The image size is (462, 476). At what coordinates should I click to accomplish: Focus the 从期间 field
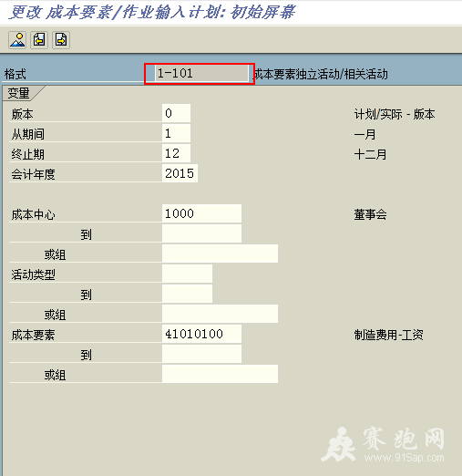click(176, 133)
